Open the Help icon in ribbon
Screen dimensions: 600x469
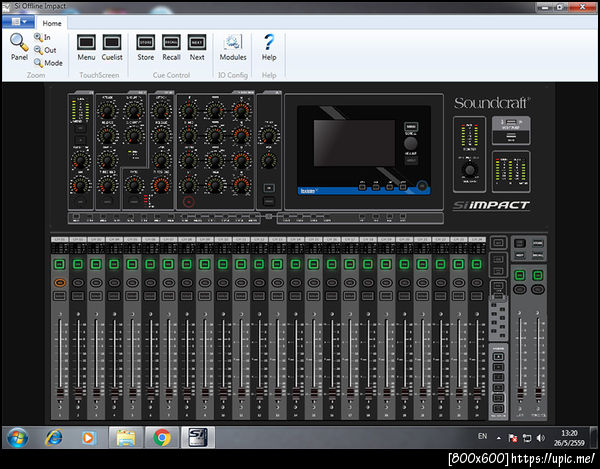[269, 43]
